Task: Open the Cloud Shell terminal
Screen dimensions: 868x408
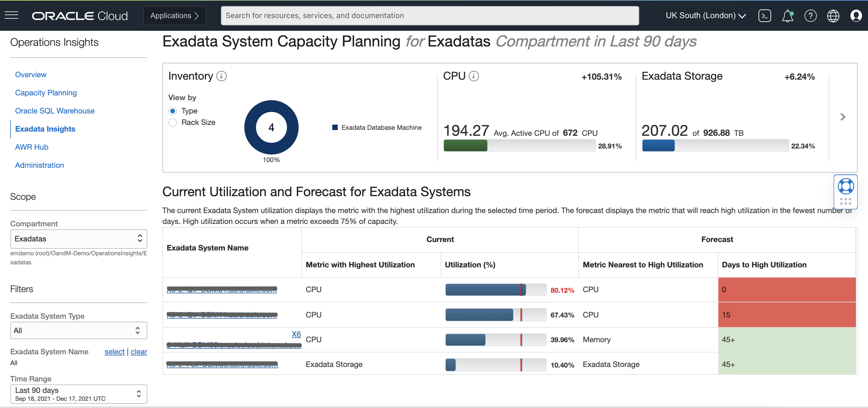Action: (x=765, y=15)
